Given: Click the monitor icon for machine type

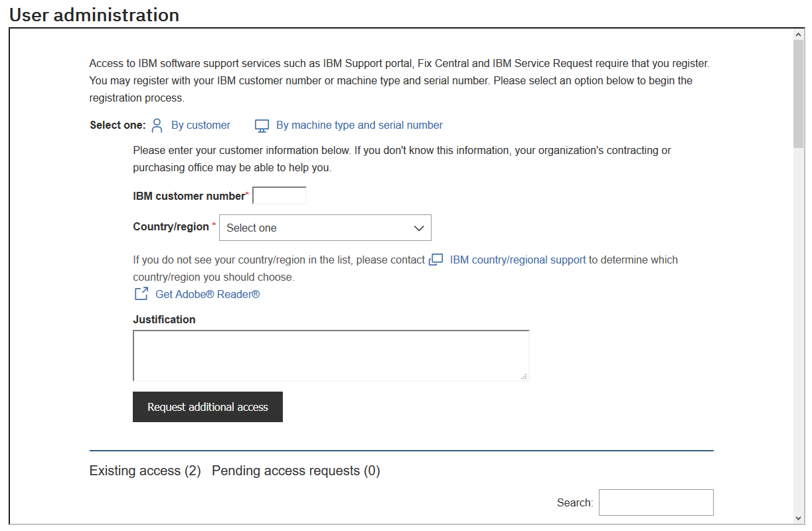Looking at the screenshot, I should point(262,125).
